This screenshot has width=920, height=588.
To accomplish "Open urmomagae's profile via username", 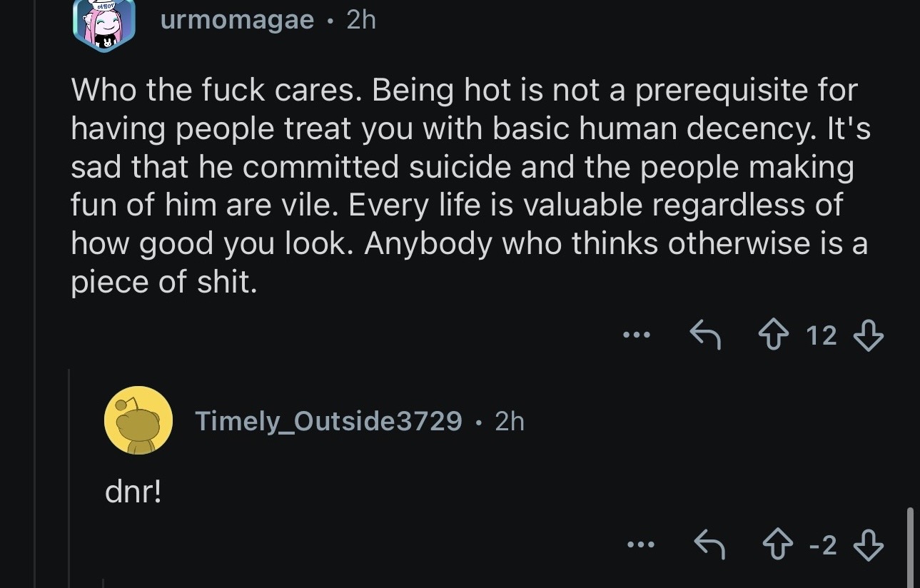I will tap(237, 20).
